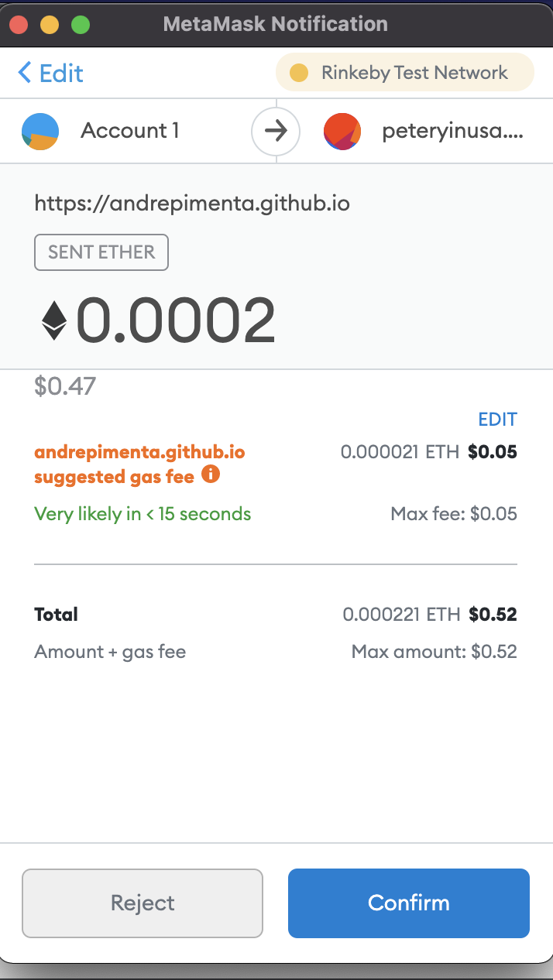The width and height of the screenshot is (553, 980).
Task: Open the suggested gas fee info tooltip
Action: click(210, 477)
